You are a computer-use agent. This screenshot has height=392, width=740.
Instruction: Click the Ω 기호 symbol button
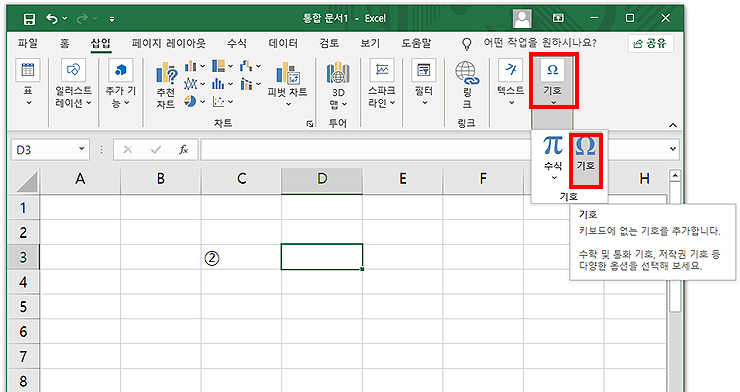(585, 160)
